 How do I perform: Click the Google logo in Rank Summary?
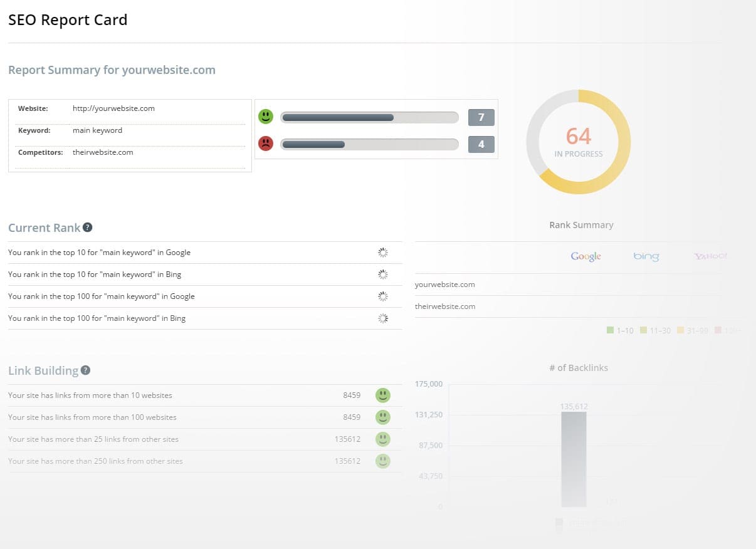click(585, 256)
